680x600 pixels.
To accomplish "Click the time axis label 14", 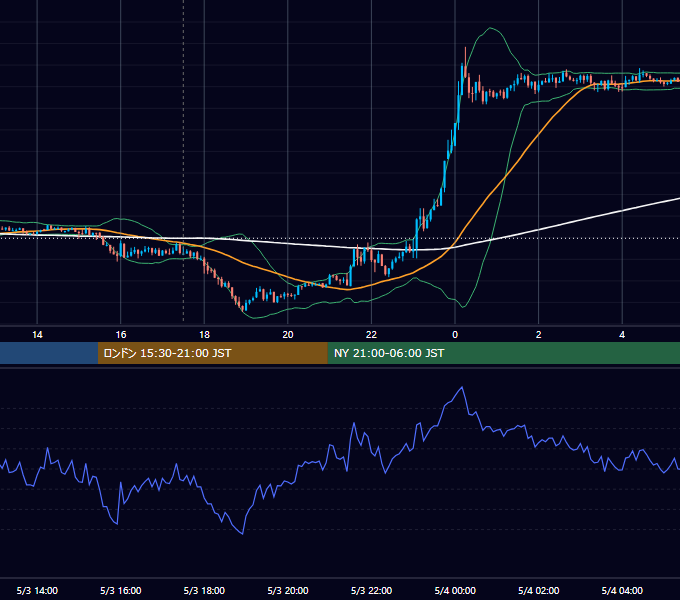I will coord(37,335).
